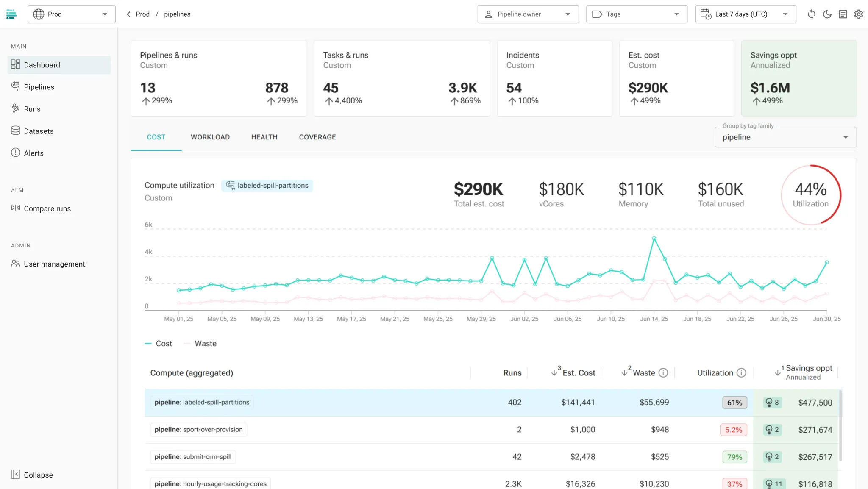Toggle the Waste legend series
The height and width of the screenshot is (489, 868).
pos(200,344)
